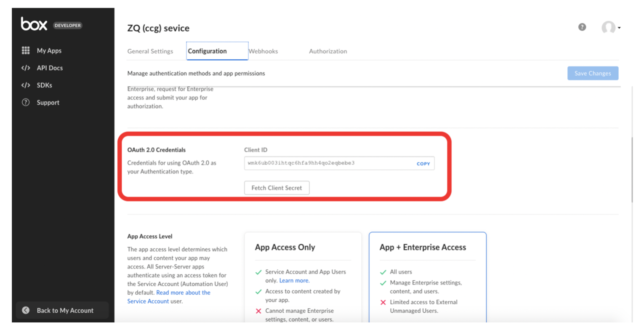Open Read more about the Service Account link

tap(169, 297)
